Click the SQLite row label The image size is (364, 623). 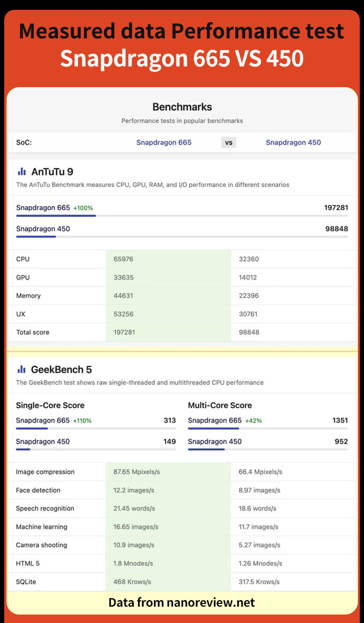[26, 581]
